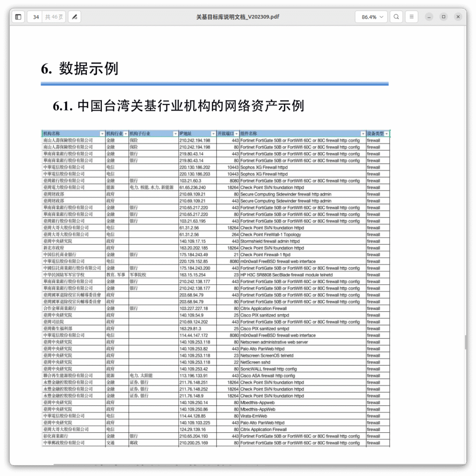Expand the 机构行业 column filter arrow
Screen dimensions: 476x476
tap(126, 134)
